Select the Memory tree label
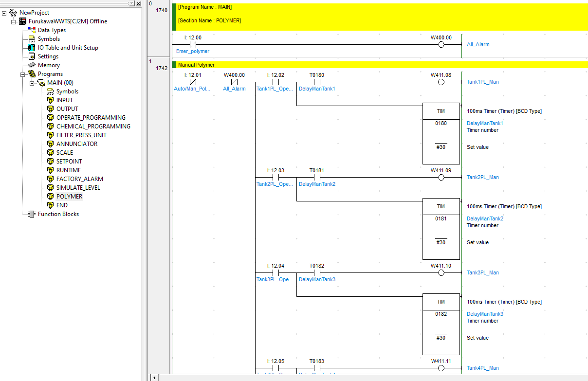Image resolution: width=588 pixels, height=381 pixels. [x=49, y=65]
